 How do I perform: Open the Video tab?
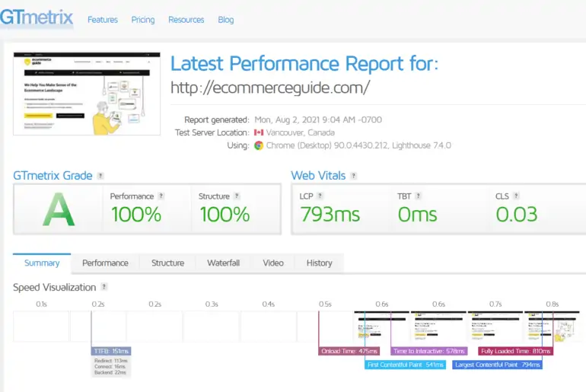pyautogui.click(x=273, y=263)
